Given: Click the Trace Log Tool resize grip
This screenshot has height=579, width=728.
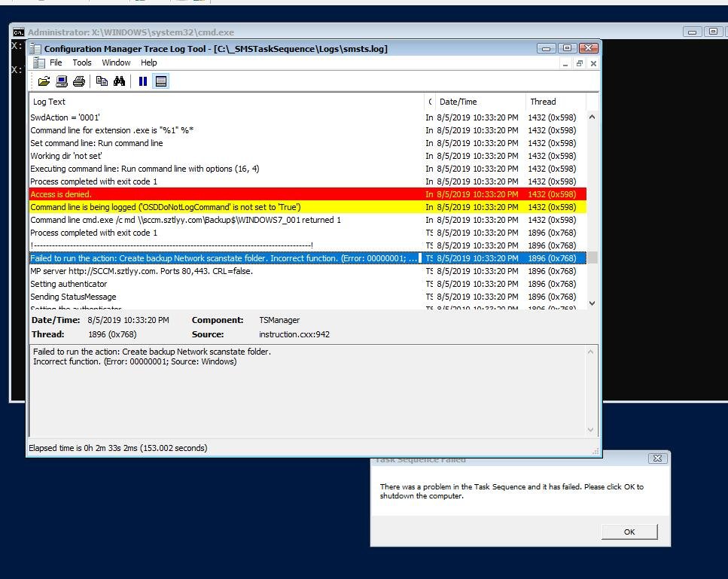Looking at the screenshot, I should [x=595, y=451].
